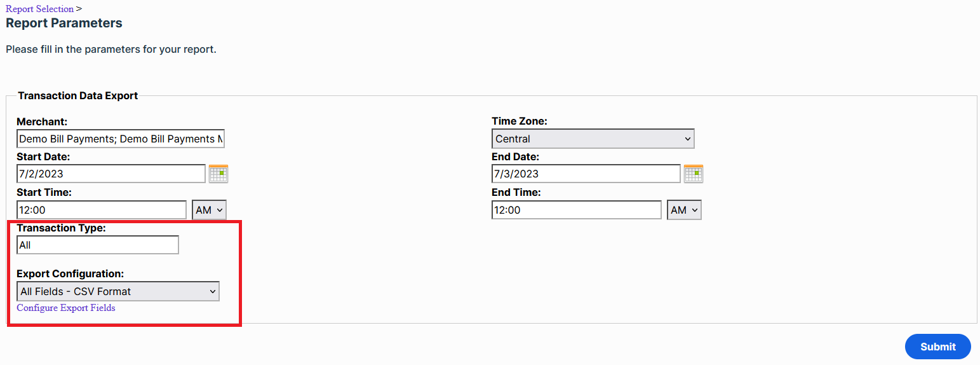This screenshot has height=365, width=980.
Task: Click into the Start Date field
Action: click(111, 174)
